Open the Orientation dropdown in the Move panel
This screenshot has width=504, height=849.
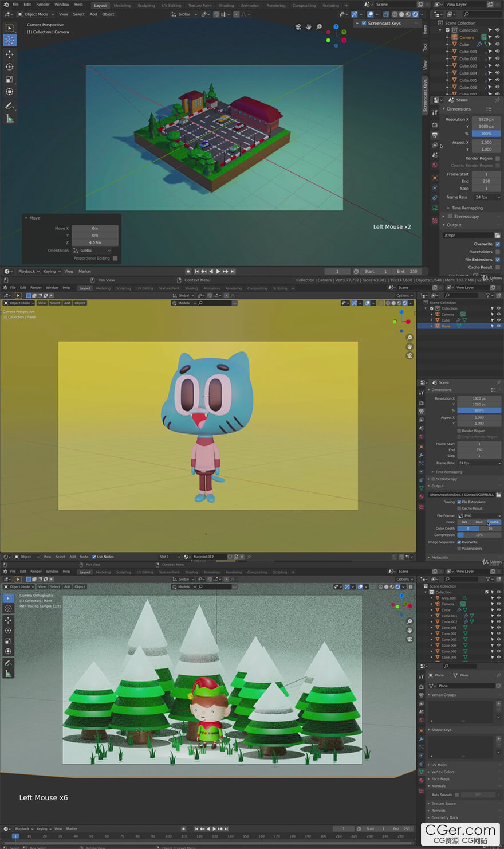click(92, 251)
